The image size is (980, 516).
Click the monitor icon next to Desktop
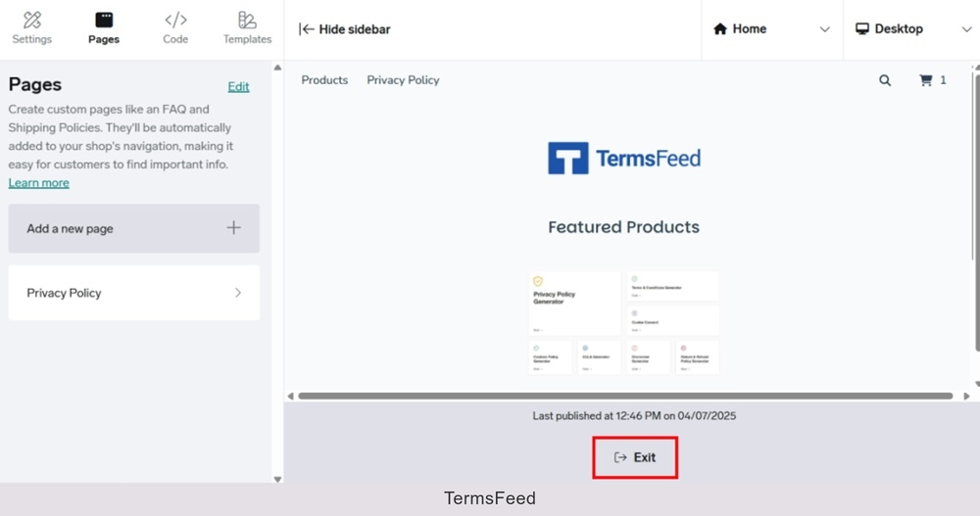(862, 28)
